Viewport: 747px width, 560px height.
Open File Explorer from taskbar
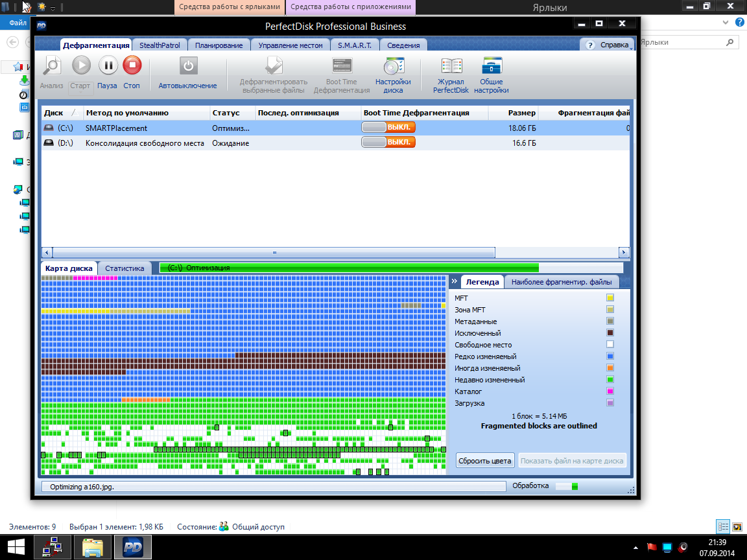(93, 547)
